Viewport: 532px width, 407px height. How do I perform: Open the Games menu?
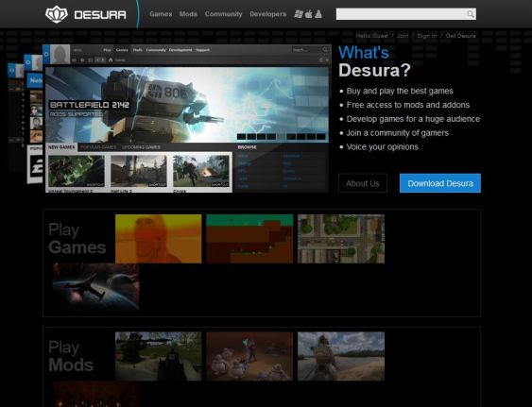(161, 14)
